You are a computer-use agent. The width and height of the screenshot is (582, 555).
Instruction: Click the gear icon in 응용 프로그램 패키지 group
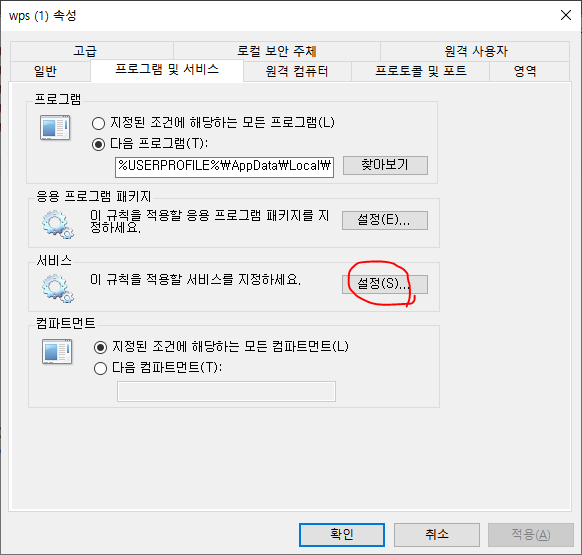pyautogui.click(x=58, y=224)
